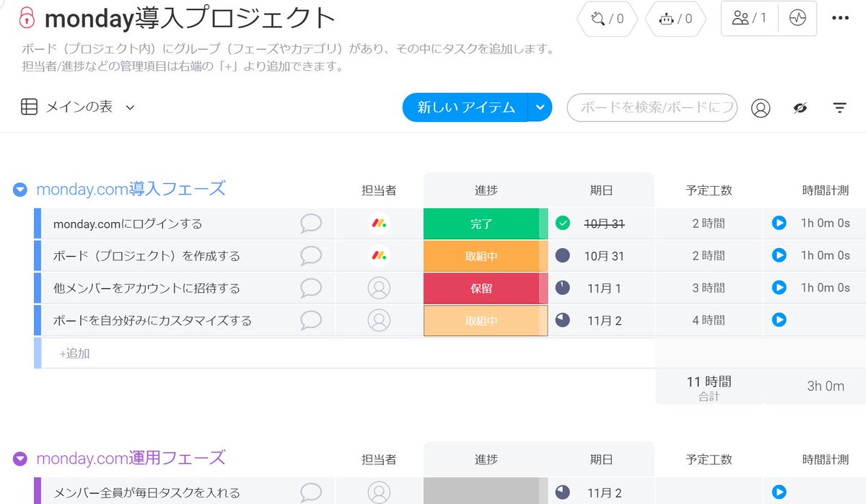
Task: Click the 3h 0m total tracked time
Action: pos(825,386)
